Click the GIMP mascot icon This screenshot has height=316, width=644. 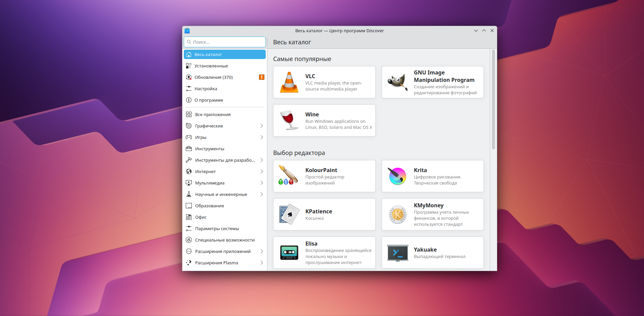(x=397, y=82)
